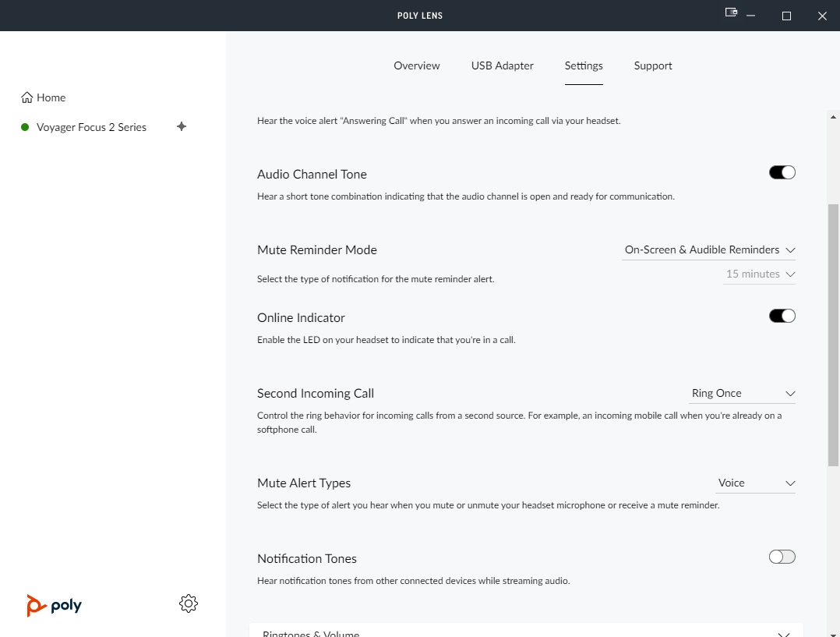The image size is (840, 637).
Task: Select Voyager Focus 2 Series device
Action: 91,127
